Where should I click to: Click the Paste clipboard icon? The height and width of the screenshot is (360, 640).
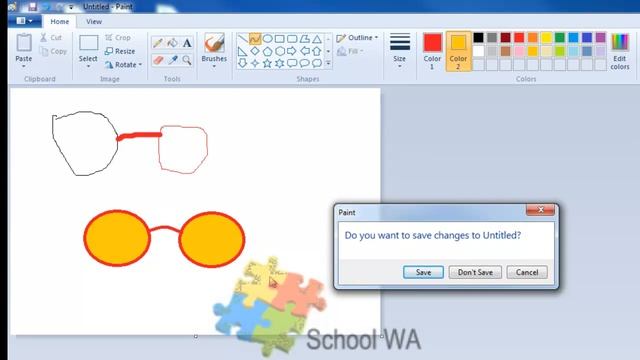point(24,43)
